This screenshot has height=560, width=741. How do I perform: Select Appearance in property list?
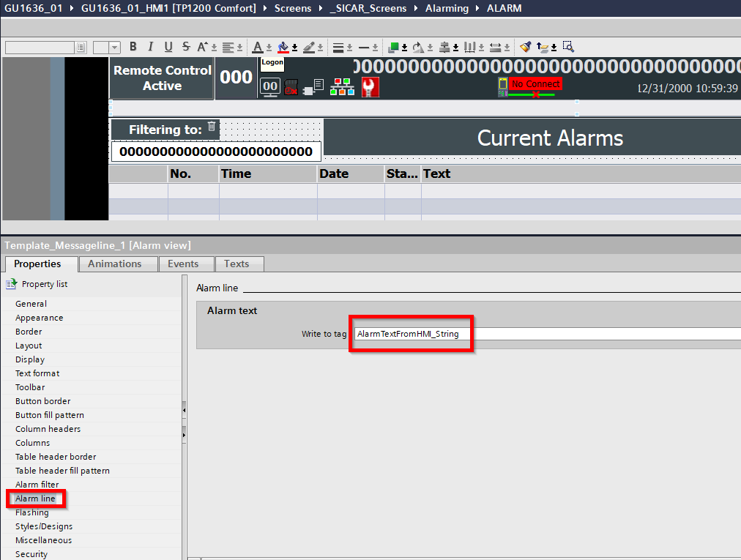click(40, 318)
